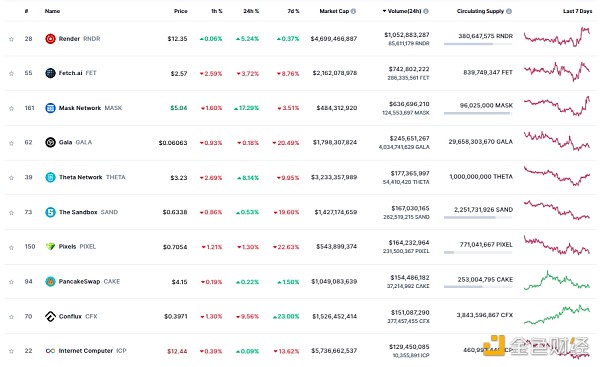The width and height of the screenshot is (600, 367).
Task: Sort by the Volume(24h) column header arrow
Action: tap(384, 11)
